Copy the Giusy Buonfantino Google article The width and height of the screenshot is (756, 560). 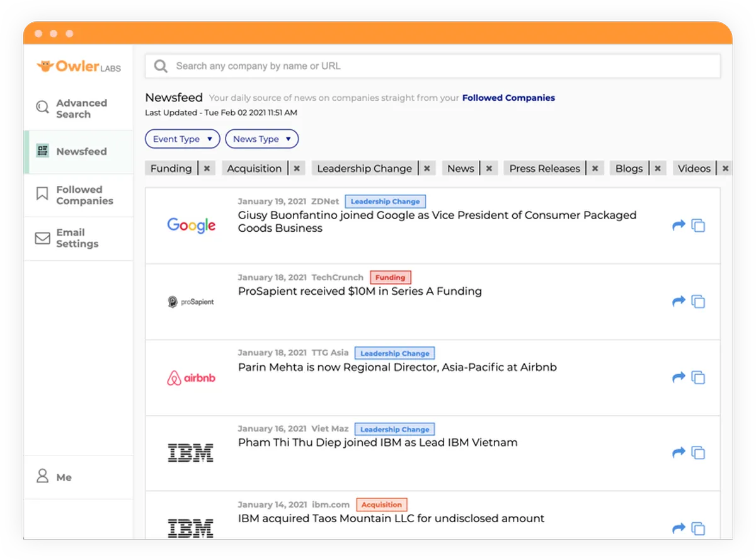point(698,225)
